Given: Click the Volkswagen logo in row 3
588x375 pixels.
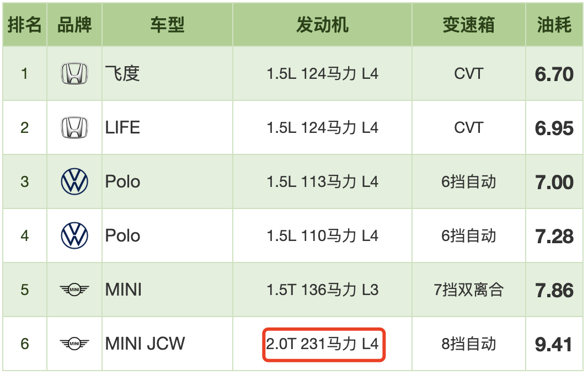Looking at the screenshot, I should (x=74, y=181).
